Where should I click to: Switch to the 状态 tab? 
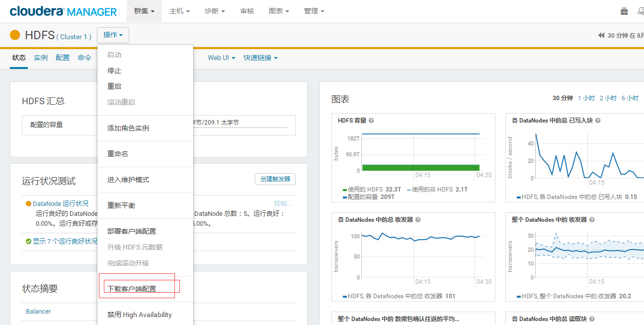[19, 58]
